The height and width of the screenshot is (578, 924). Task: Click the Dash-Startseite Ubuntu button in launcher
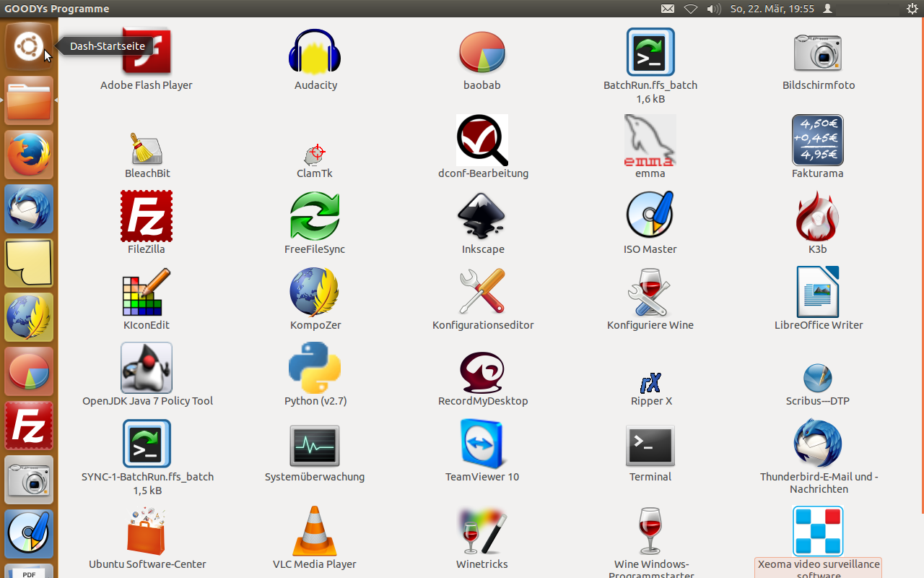pos(29,47)
